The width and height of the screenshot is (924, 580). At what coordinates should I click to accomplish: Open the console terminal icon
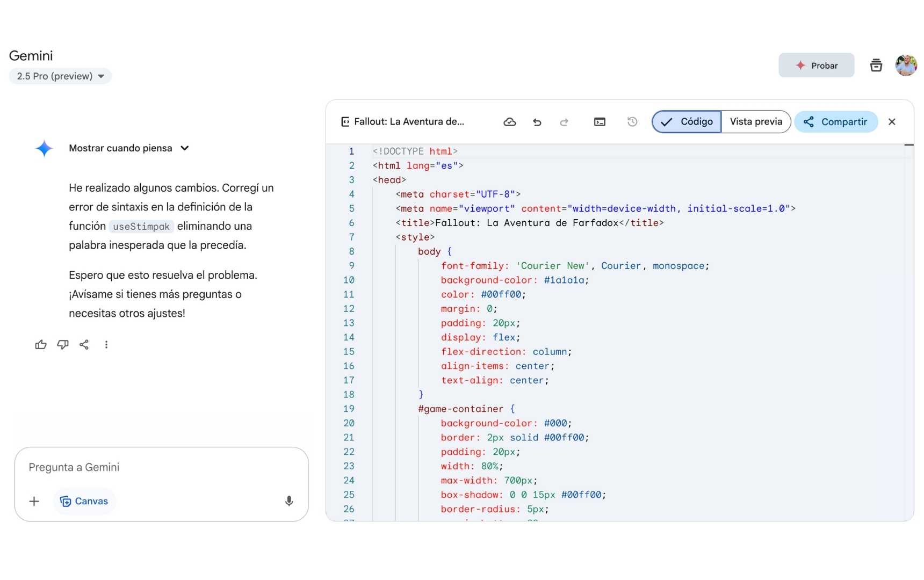(600, 122)
